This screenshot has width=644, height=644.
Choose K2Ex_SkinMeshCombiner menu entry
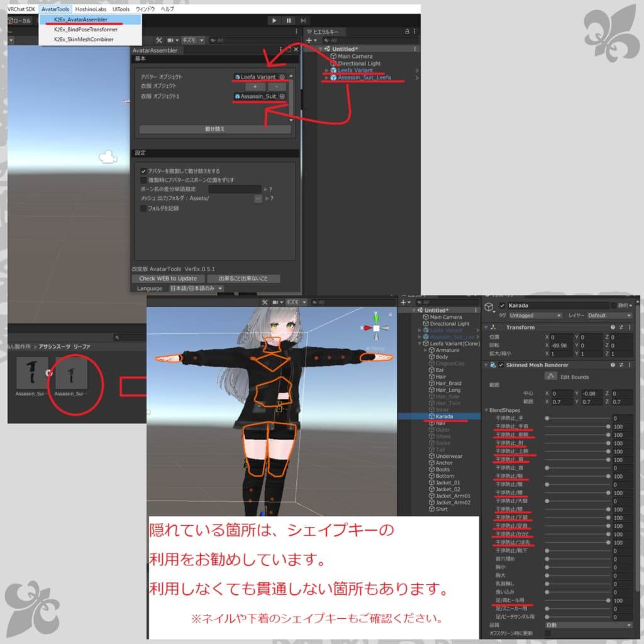pyautogui.click(x=90, y=40)
